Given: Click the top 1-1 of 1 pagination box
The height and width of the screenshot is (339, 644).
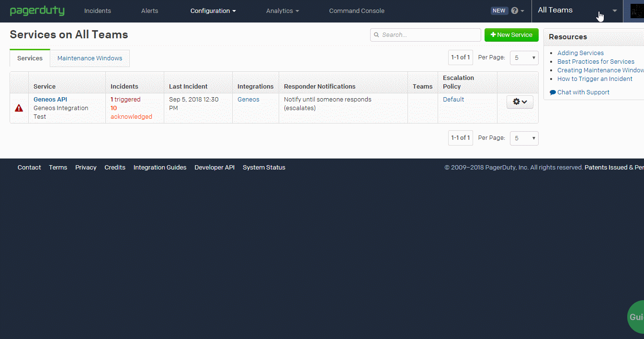Looking at the screenshot, I should point(461,57).
